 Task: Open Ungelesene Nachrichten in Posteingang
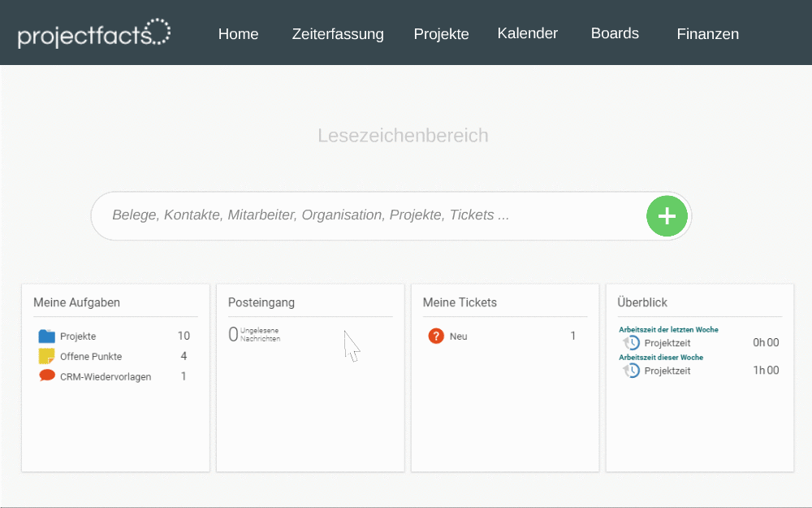coord(255,334)
